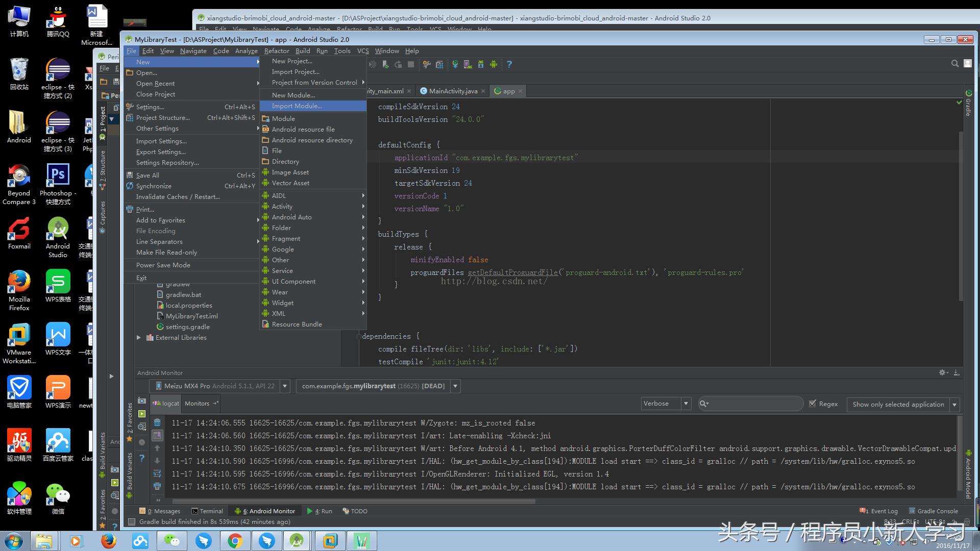Select Import Module from the New submenu
Image resolution: width=980 pixels, height=551 pixels.
pyautogui.click(x=297, y=106)
